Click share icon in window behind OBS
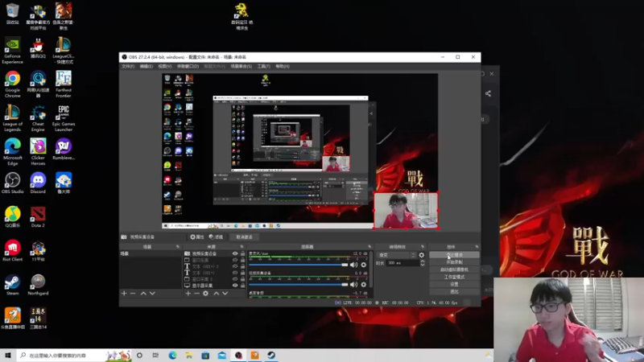 coord(488,93)
